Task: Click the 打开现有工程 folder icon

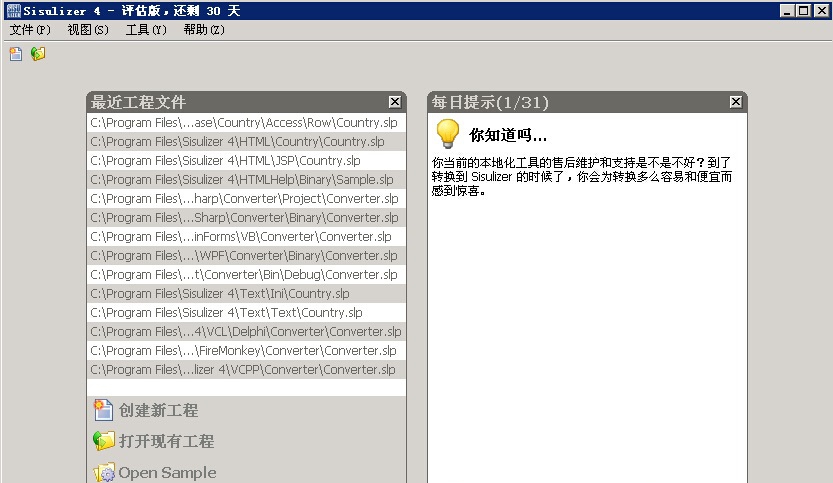Action: pos(104,440)
